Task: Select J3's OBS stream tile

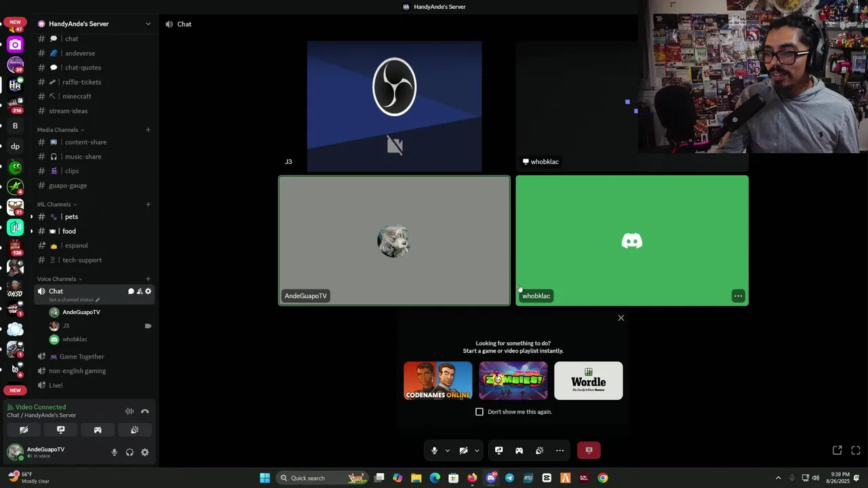Action: tap(394, 106)
